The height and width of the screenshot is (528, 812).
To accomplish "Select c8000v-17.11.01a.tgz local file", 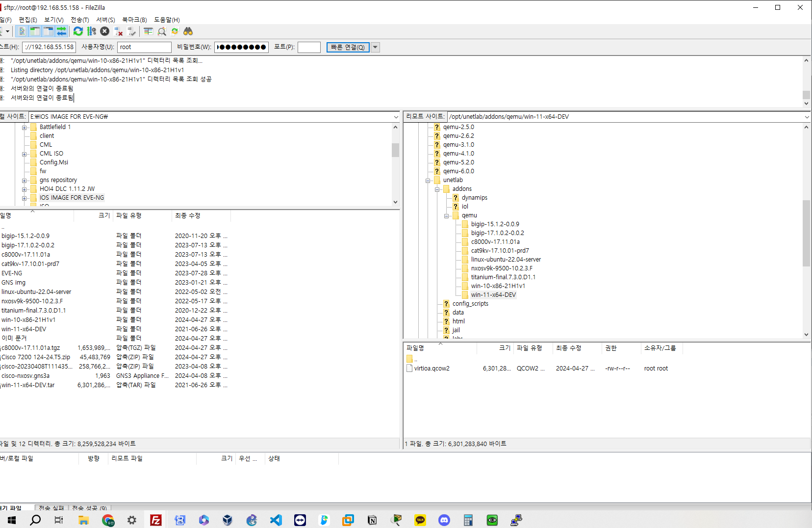I will coord(30,348).
